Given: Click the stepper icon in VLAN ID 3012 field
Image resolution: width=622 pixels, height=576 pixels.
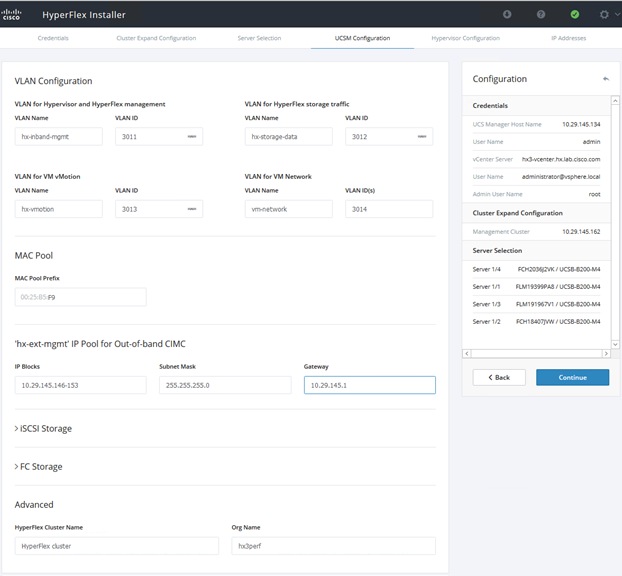Looking at the screenshot, I should [422, 136].
